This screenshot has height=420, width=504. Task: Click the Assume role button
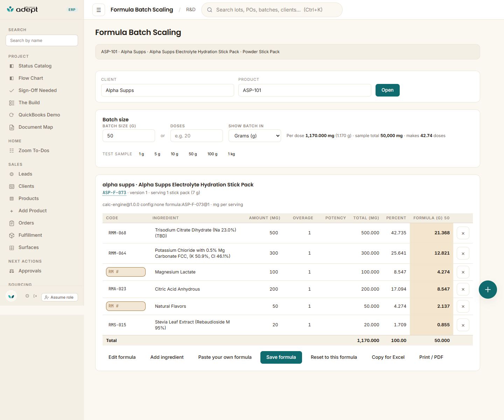tap(59, 297)
